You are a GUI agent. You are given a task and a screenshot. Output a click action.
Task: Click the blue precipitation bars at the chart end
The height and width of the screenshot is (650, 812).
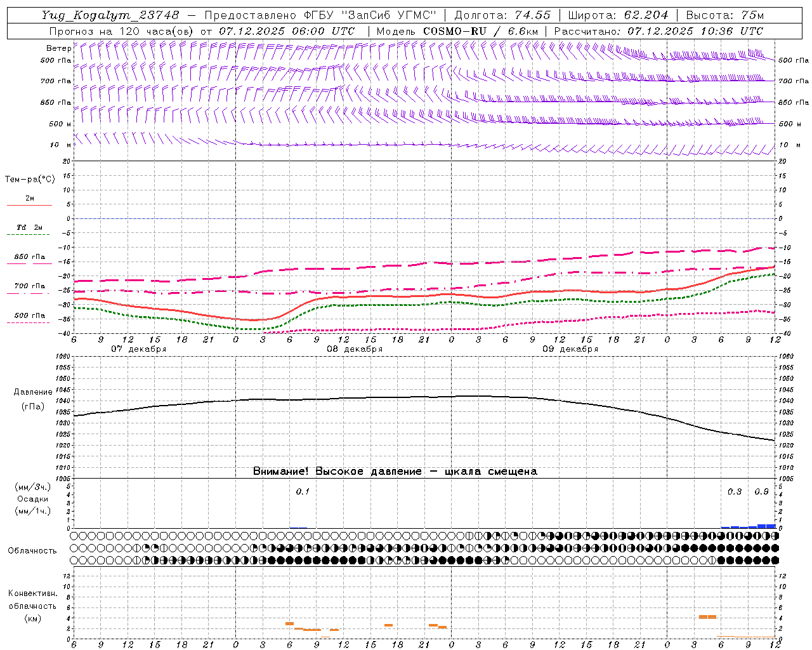click(x=749, y=526)
